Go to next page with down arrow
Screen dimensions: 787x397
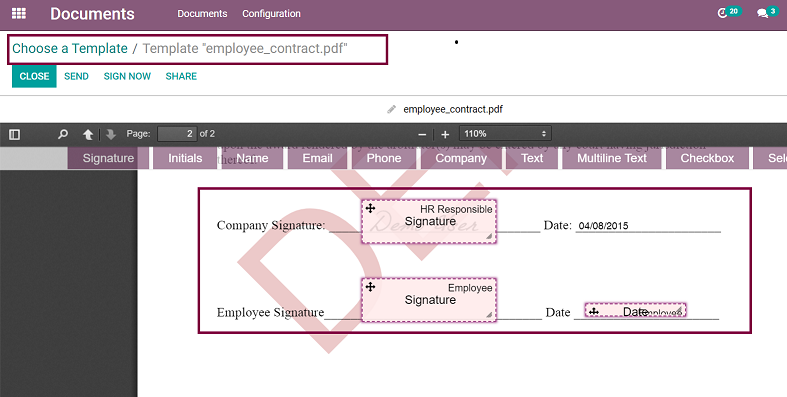pyautogui.click(x=111, y=134)
